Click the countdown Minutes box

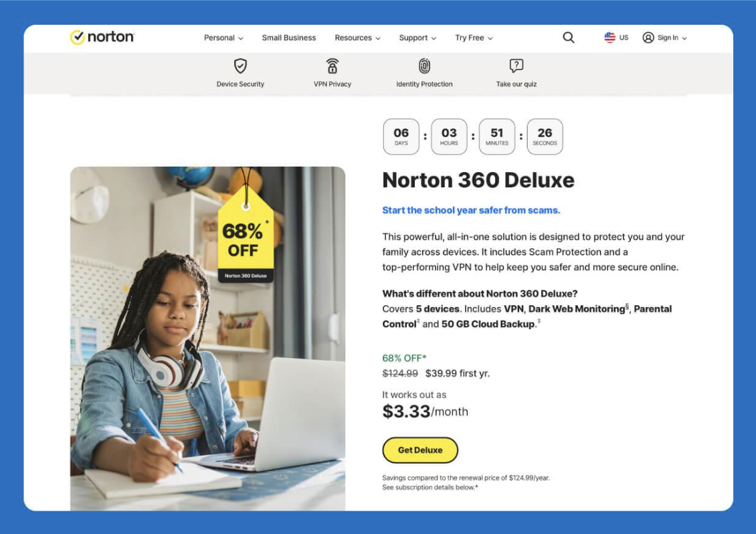496,137
